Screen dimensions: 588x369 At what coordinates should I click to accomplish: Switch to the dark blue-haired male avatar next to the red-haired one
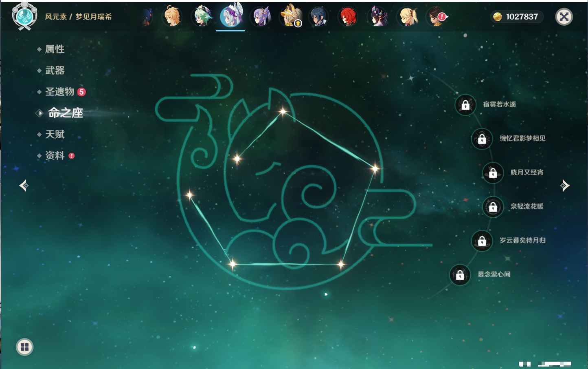(319, 17)
